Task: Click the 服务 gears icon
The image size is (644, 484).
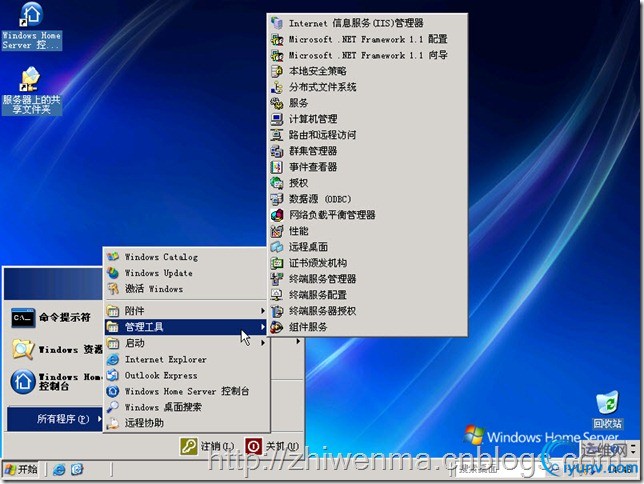Action: click(x=277, y=103)
